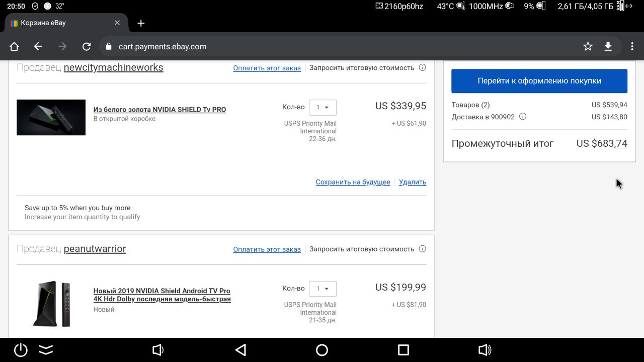644x362 pixels.
Task: Click Перейти к оформлению покупки button
Action: [539, 81]
